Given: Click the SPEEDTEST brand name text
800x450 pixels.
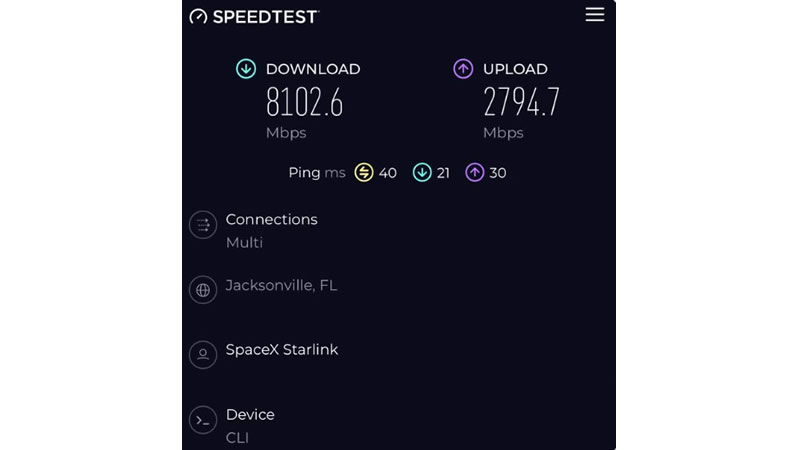Looking at the screenshot, I should [265, 17].
